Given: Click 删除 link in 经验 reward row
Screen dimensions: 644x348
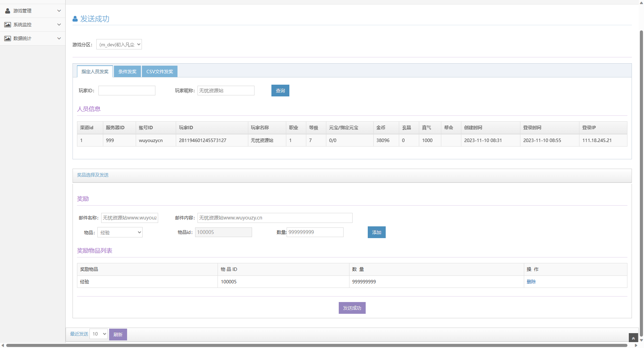Looking at the screenshot, I should click(x=531, y=282).
